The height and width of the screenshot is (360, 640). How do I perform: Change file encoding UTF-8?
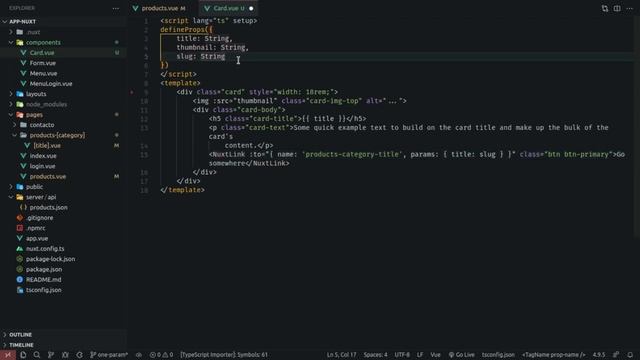click(x=402, y=355)
